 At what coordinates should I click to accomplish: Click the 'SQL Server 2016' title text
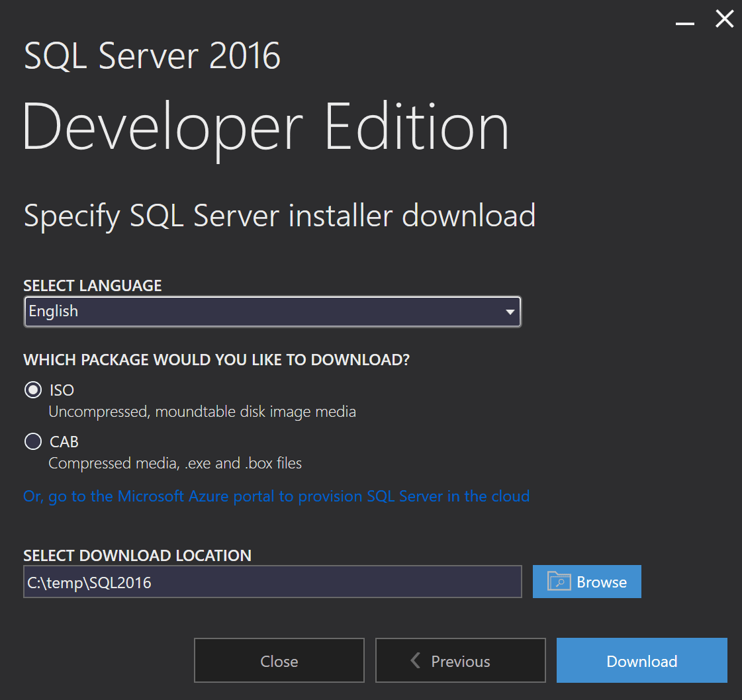coord(152,56)
